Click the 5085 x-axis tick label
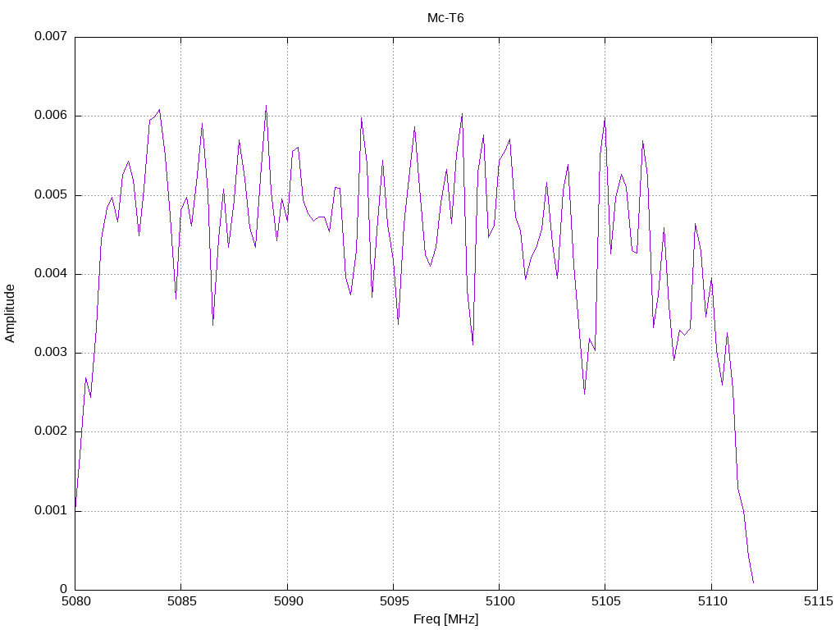Image resolution: width=840 pixels, height=630 pixels. (x=181, y=601)
